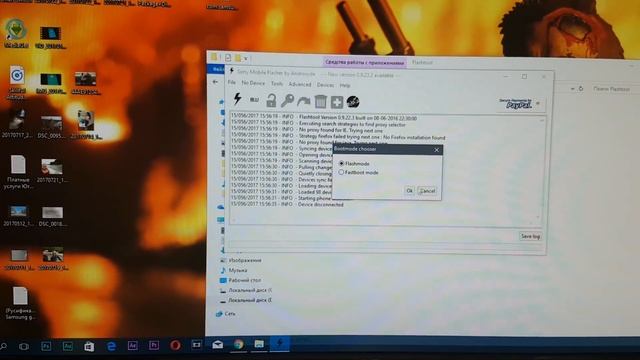Select the 'Платные услуги Юг...' desktop file
640x360 pixels.
(18, 171)
